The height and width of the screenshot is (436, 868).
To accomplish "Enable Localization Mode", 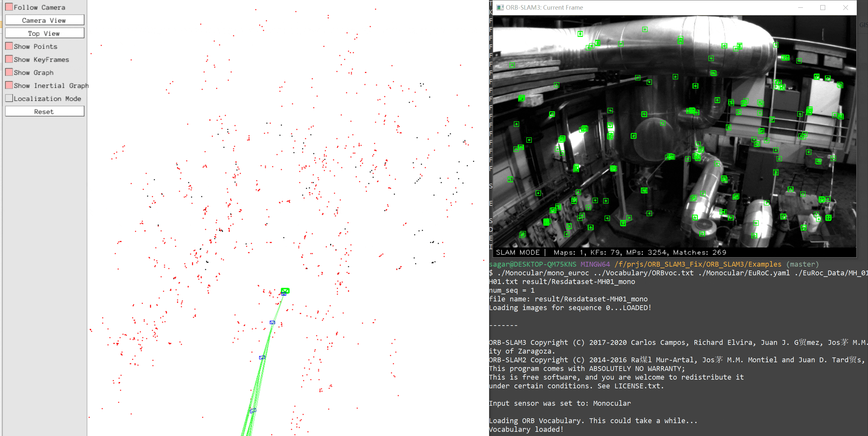I will click(9, 99).
